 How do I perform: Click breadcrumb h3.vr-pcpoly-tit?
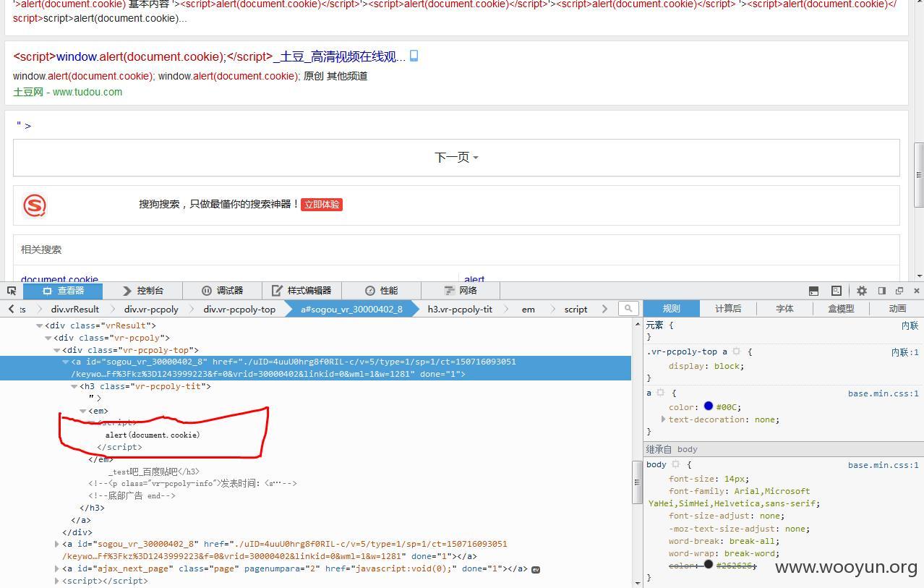pos(460,309)
